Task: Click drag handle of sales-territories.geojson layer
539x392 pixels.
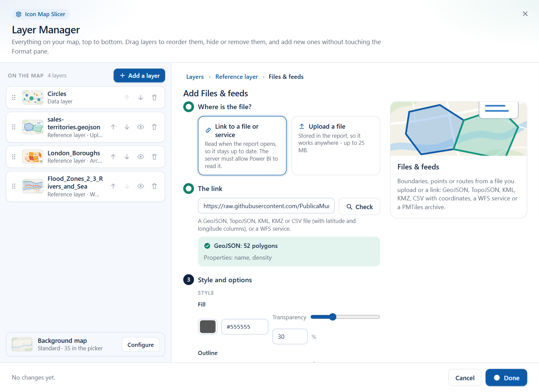Action: point(14,127)
